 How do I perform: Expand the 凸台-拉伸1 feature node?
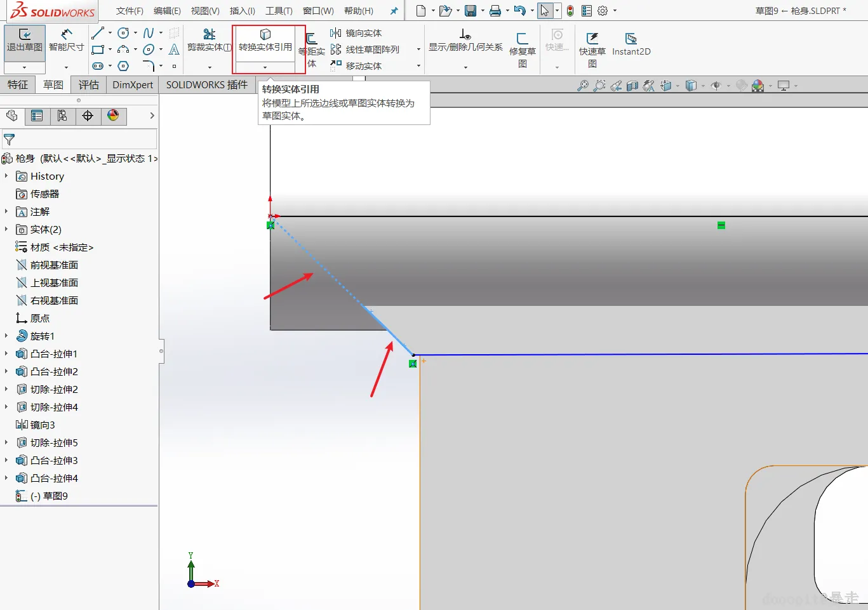(x=6, y=354)
